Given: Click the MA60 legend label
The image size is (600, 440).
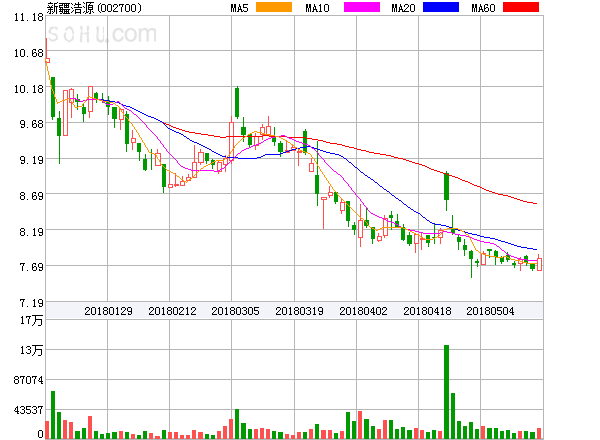Looking at the screenshot, I should [483, 8].
